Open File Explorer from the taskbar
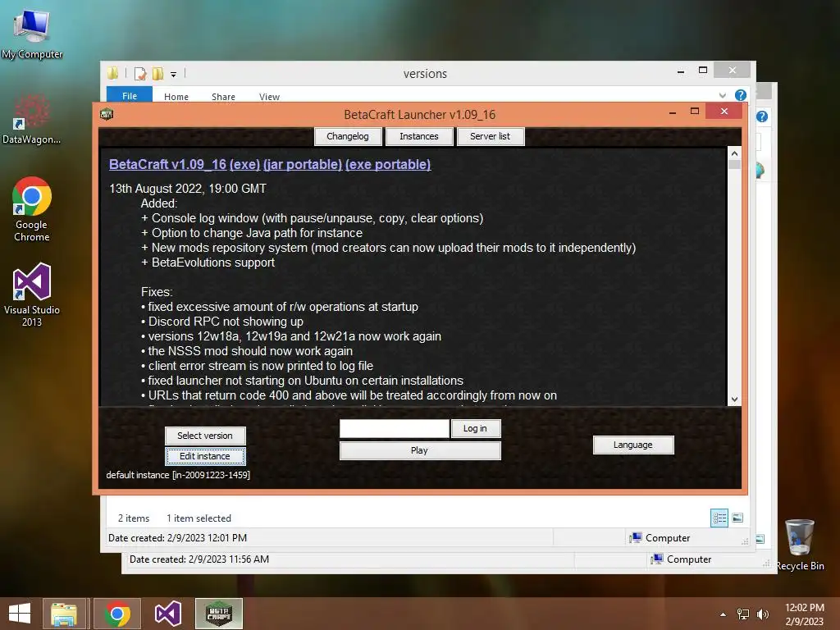 pos(64,614)
